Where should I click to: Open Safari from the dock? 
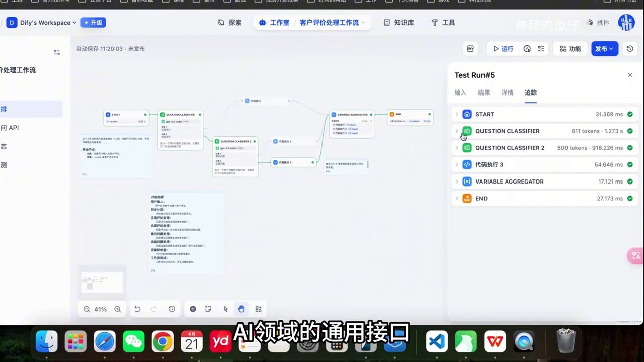105,342
